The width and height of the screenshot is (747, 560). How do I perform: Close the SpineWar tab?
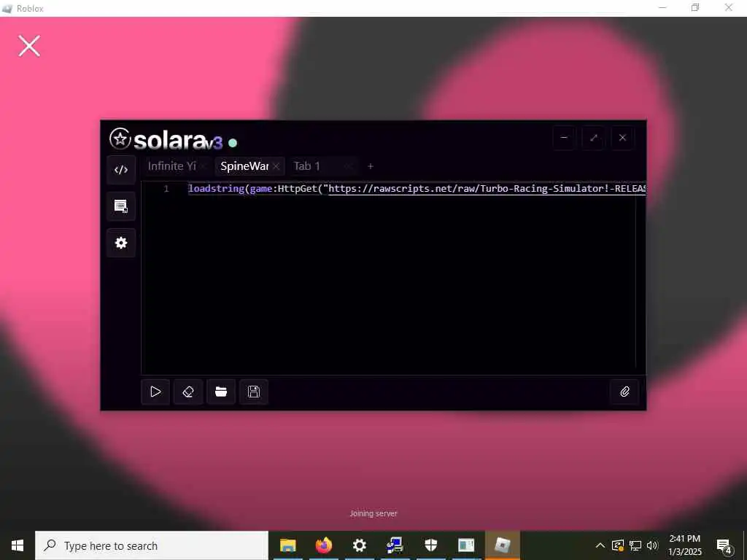(x=276, y=166)
